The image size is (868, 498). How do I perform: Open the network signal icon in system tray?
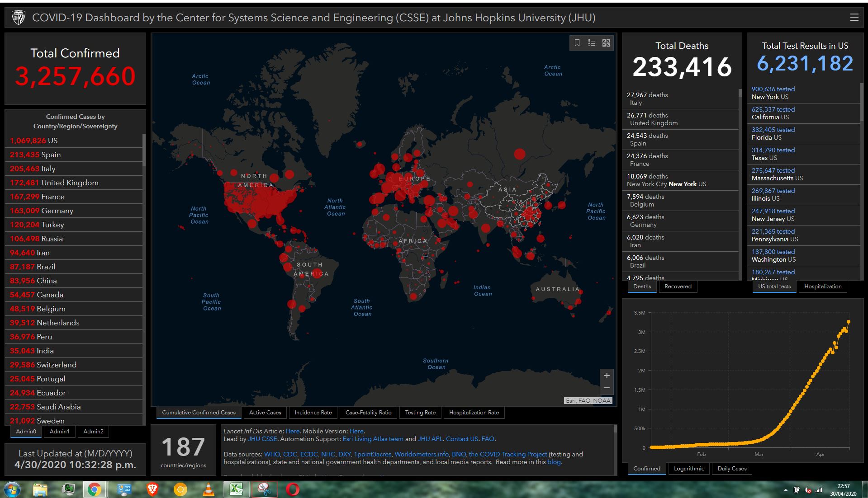tap(819, 490)
